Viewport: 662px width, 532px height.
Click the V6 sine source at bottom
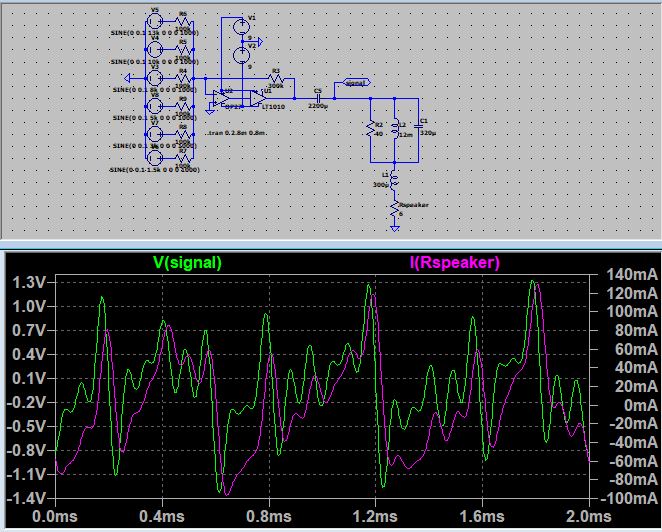155,158
